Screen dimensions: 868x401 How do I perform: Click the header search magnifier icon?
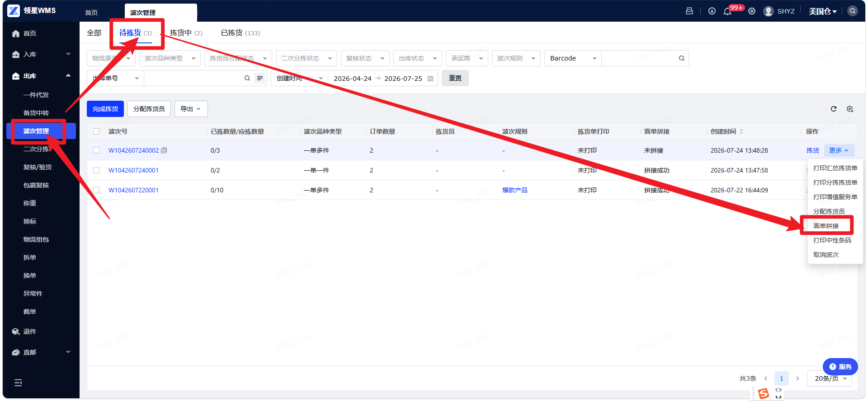coord(853,11)
